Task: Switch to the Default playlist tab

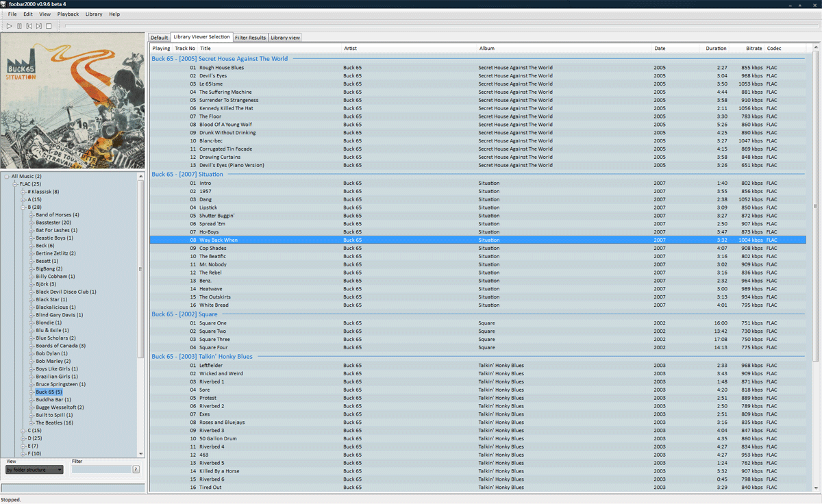Action: tap(159, 38)
